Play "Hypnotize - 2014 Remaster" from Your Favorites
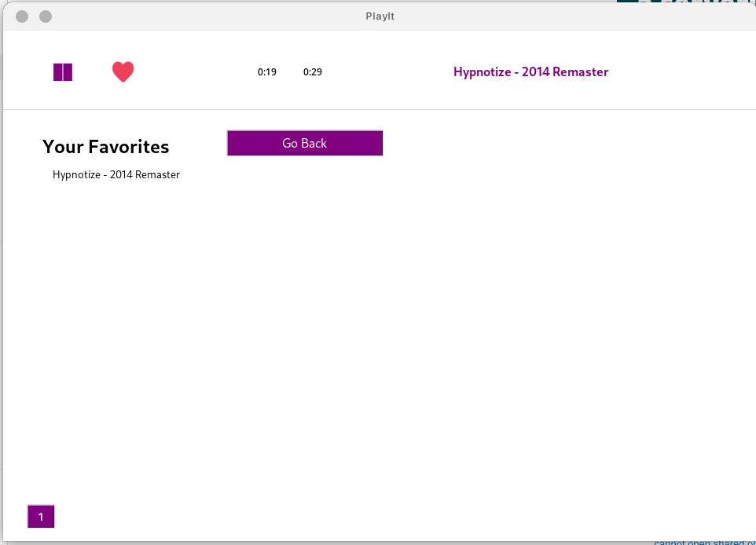 tap(116, 174)
